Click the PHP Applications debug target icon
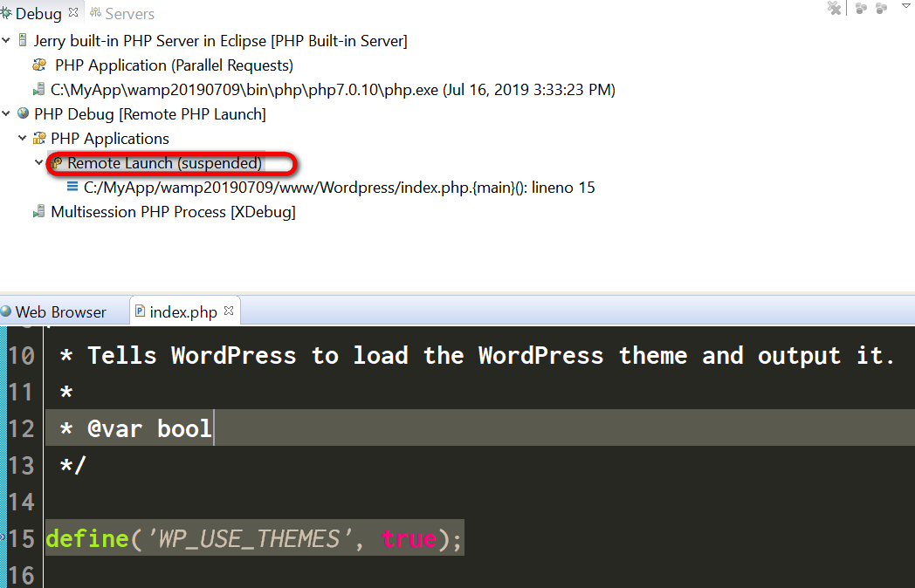Screen dimensions: 915x588 39,138
